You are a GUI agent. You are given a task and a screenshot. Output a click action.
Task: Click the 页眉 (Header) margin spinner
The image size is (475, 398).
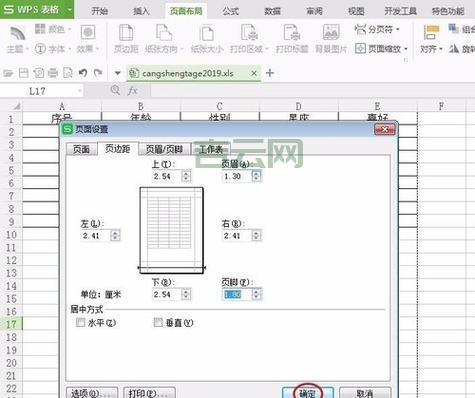tap(256, 176)
